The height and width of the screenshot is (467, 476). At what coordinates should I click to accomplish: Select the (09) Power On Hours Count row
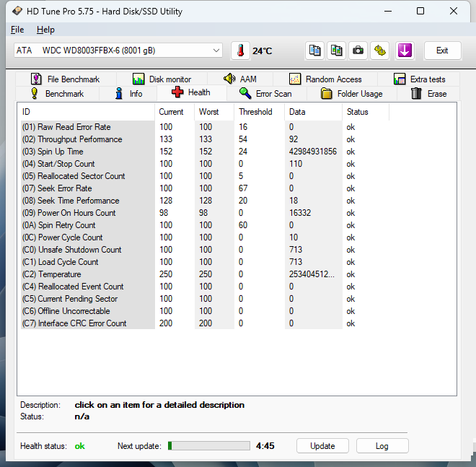205,213
